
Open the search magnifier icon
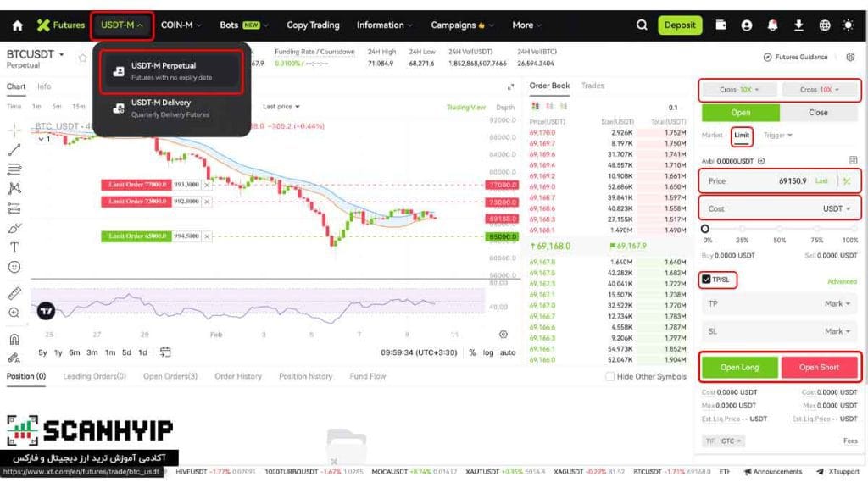(642, 25)
